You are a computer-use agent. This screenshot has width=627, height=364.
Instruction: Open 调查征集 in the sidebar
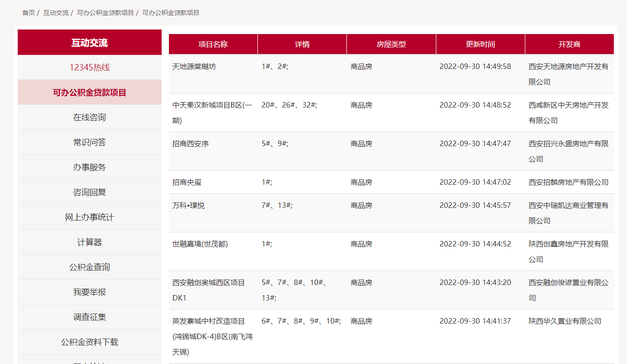(89, 317)
